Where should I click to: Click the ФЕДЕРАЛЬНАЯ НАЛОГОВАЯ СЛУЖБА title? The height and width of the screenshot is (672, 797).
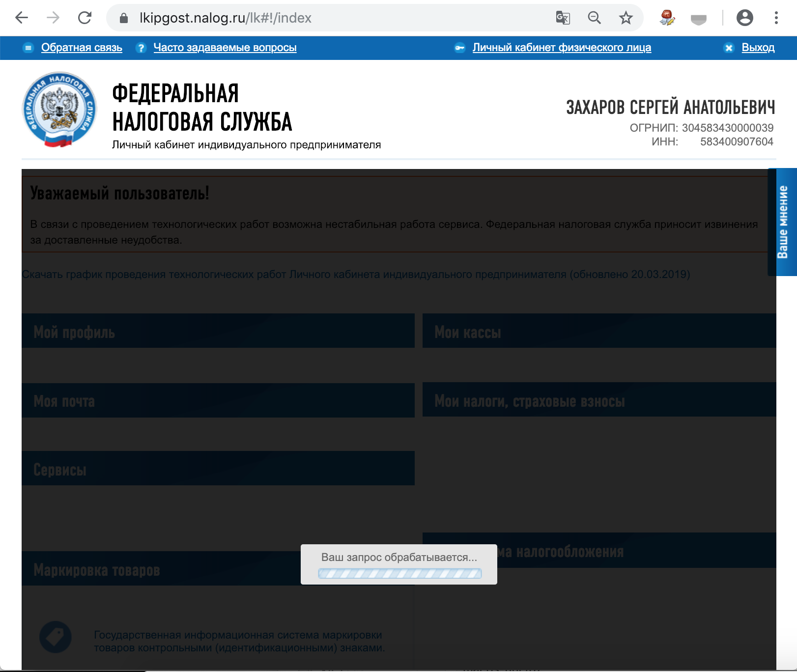click(x=202, y=108)
